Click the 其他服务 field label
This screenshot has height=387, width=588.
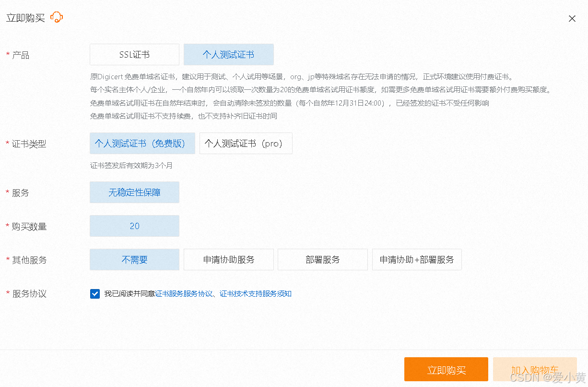(29, 260)
